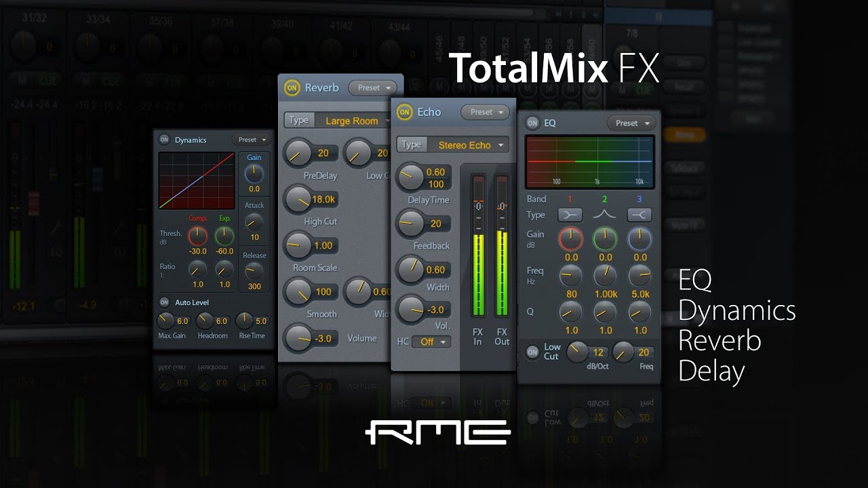
Task: Click EQ band 3 Q knob
Action: coord(639,312)
